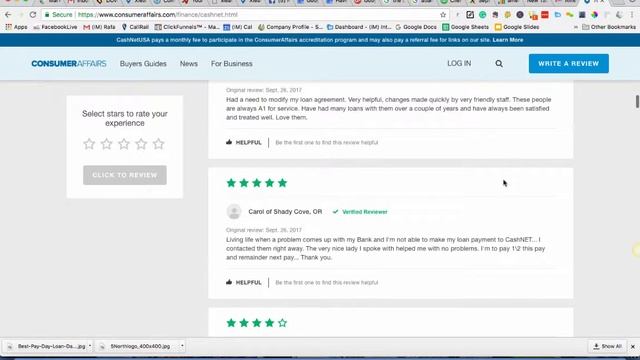This screenshot has height=360, width=640.
Task: Mark the modify loan agreement review HELPFUL
Action: (x=244, y=142)
